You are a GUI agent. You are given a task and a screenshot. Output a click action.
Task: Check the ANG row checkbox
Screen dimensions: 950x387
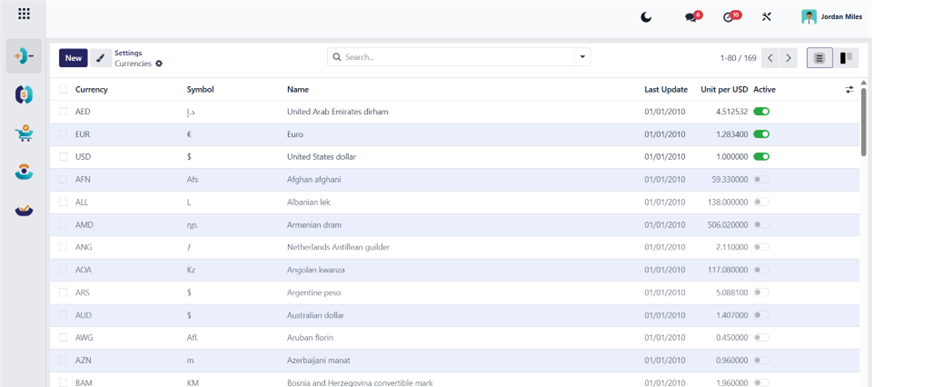(63, 247)
